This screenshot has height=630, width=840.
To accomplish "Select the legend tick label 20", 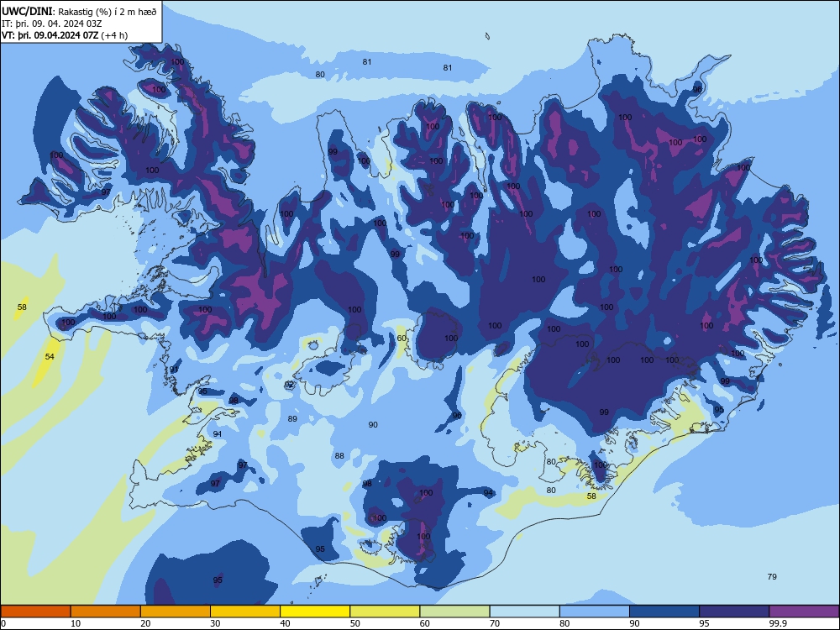I will [x=145, y=623].
